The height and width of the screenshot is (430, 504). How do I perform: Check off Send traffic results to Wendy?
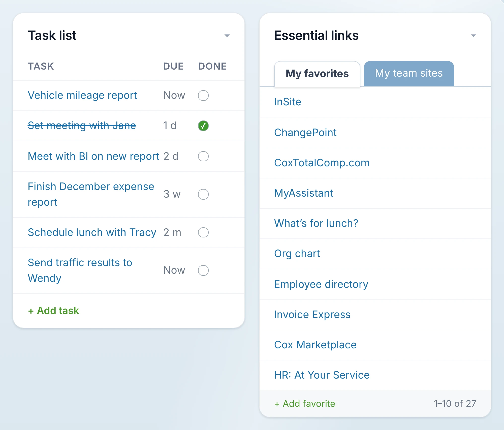(x=203, y=270)
